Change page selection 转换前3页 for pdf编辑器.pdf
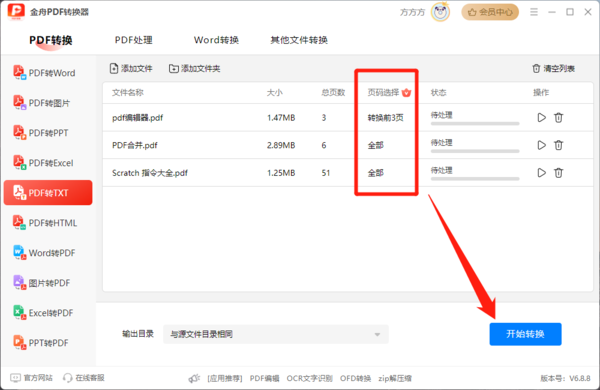600x390 pixels. pos(385,117)
